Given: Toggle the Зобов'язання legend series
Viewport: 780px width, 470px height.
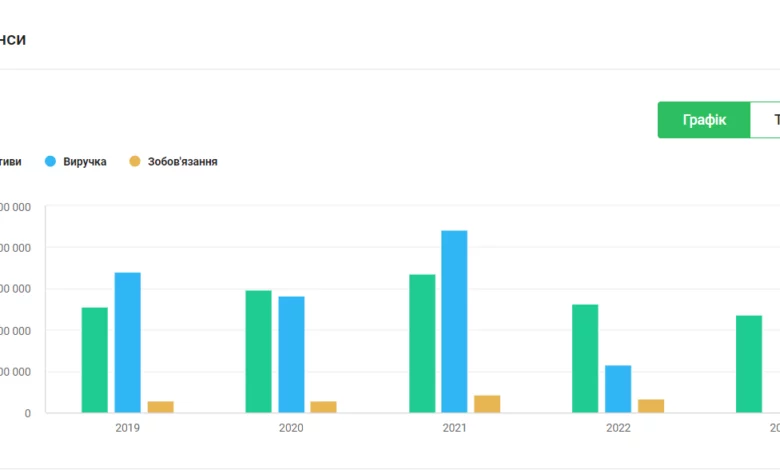Looking at the screenshot, I should (x=174, y=162).
